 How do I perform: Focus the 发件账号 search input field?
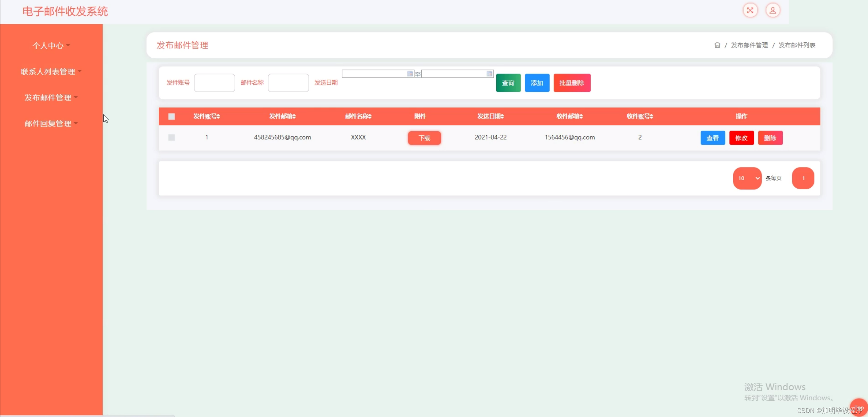click(x=214, y=83)
